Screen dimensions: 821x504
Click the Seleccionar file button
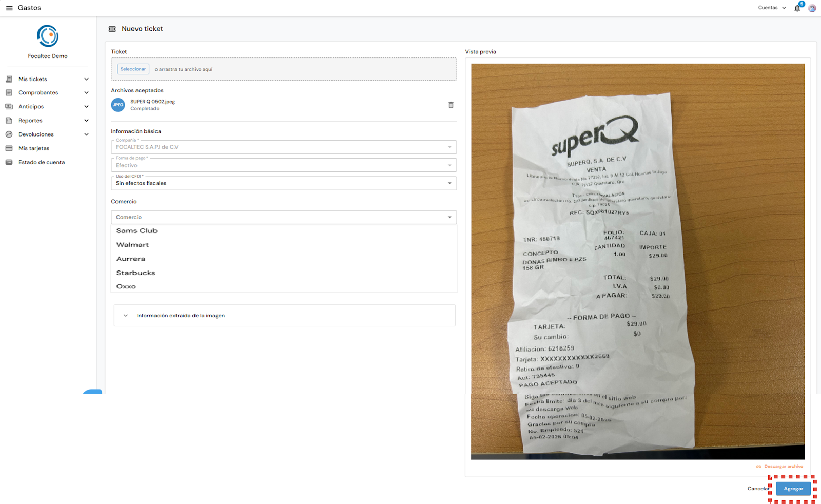133,69
